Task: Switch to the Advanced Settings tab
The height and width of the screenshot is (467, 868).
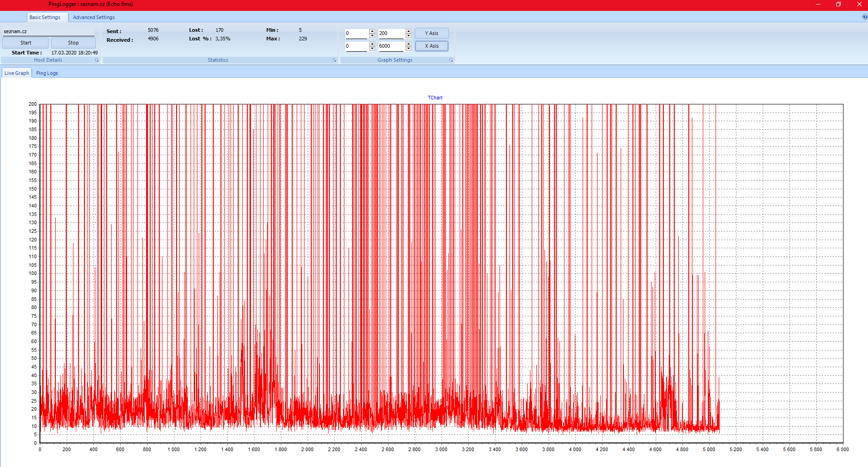Action: pos(93,17)
